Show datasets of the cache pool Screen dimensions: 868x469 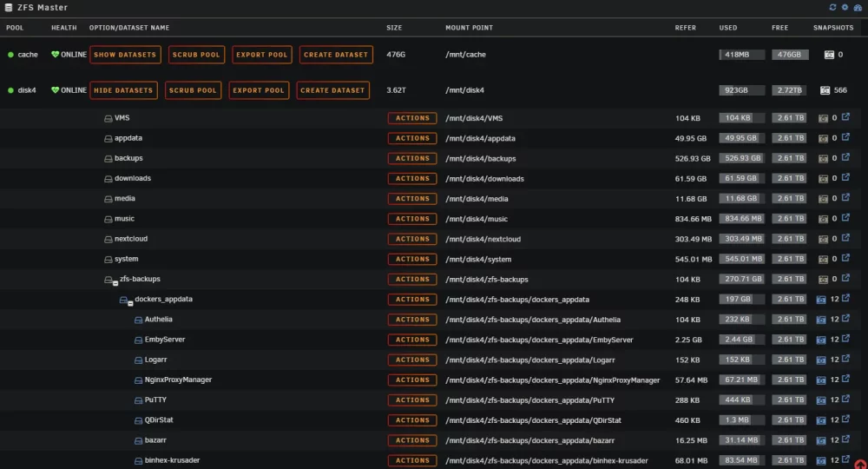pos(125,55)
